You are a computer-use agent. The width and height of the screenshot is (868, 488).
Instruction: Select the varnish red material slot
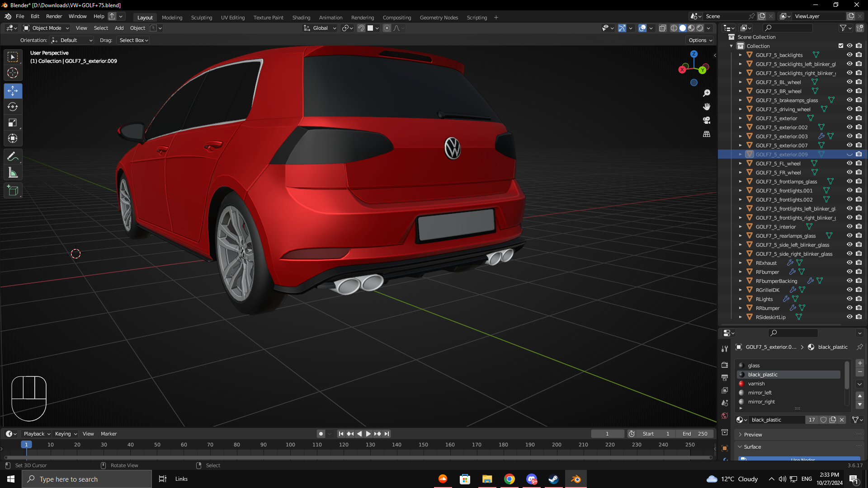click(x=756, y=384)
